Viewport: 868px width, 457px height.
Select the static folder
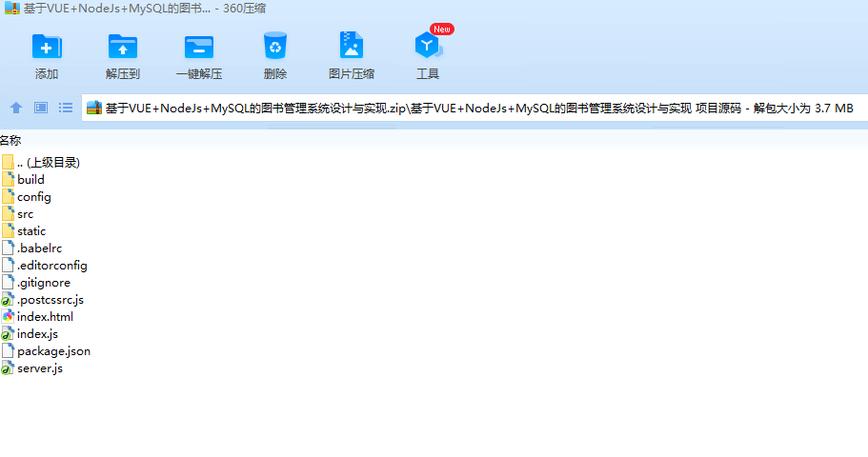pos(31,230)
